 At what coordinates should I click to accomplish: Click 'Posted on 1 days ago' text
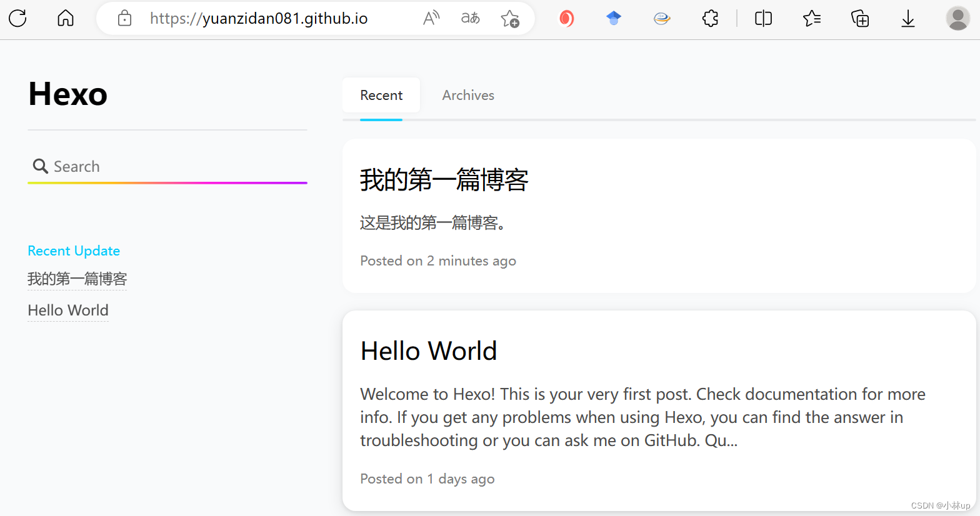[427, 479]
